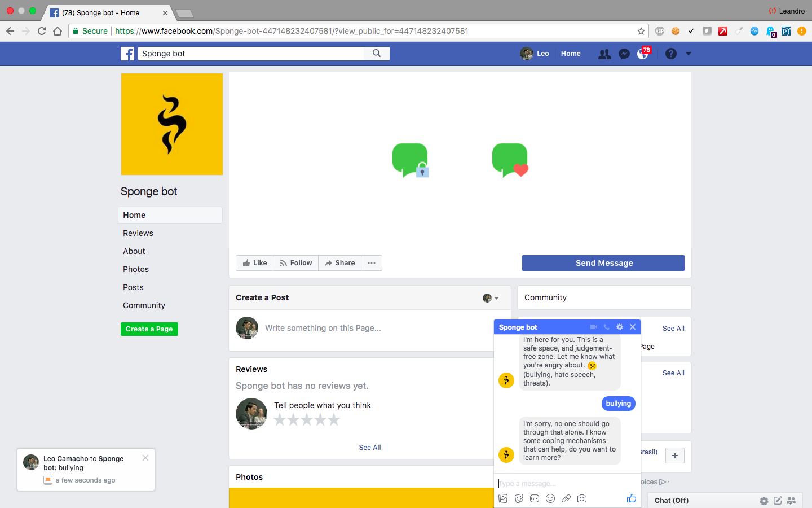Open post-as profile selector dropdown
The image size is (812, 508).
[x=491, y=298]
